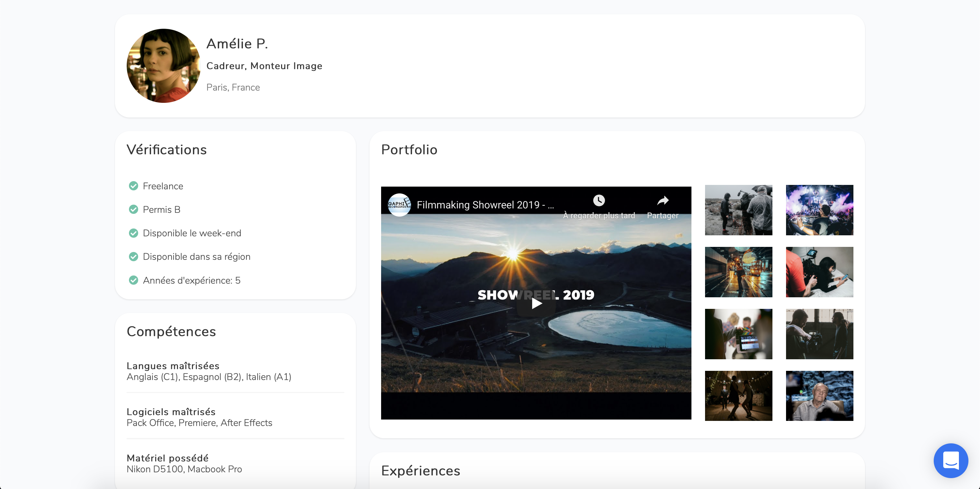Click the Permis B text
The height and width of the screenshot is (489, 980).
pos(162,209)
